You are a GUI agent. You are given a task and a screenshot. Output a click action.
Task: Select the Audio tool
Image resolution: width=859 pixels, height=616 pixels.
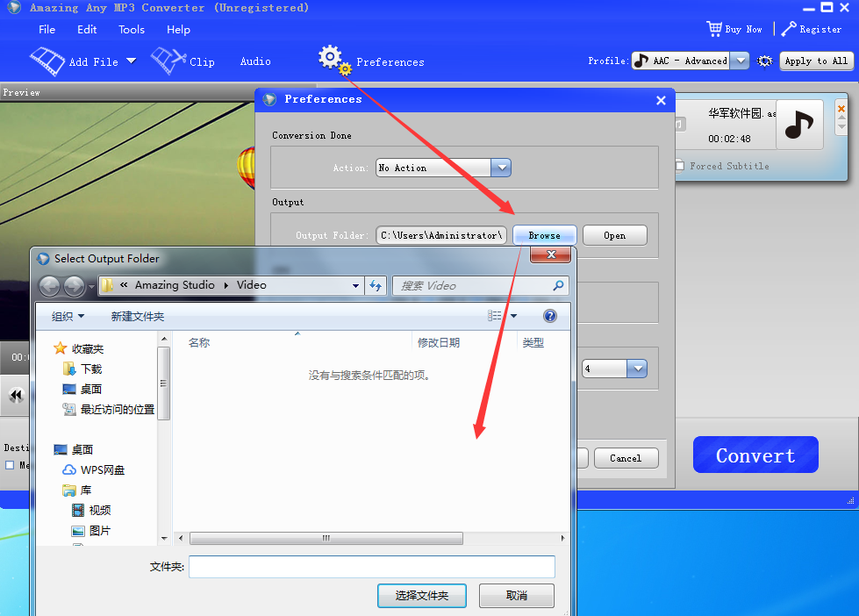254,61
